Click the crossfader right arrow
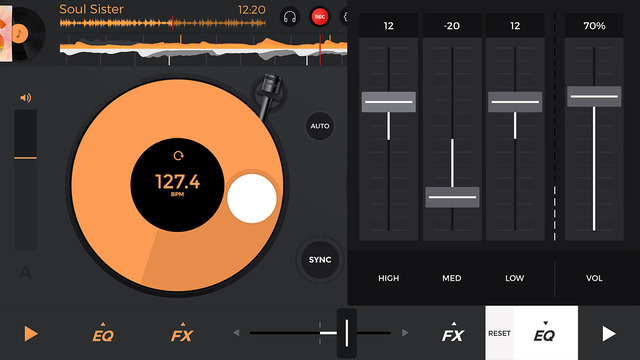This screenshot has width=640, height=360. click(405, 333)
